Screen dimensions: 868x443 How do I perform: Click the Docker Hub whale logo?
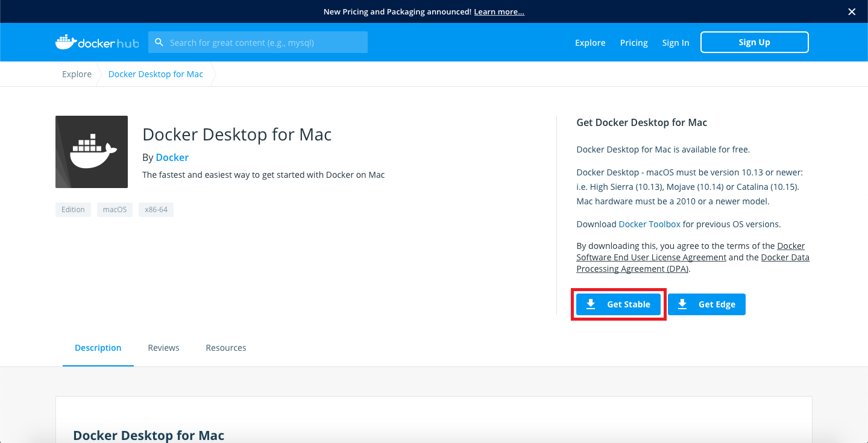pos(97,43)
